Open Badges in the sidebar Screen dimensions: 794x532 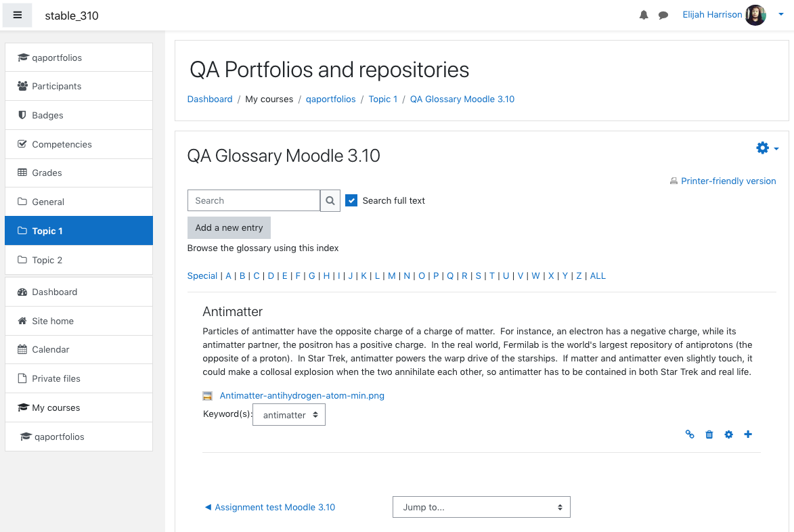pos(79,115)
